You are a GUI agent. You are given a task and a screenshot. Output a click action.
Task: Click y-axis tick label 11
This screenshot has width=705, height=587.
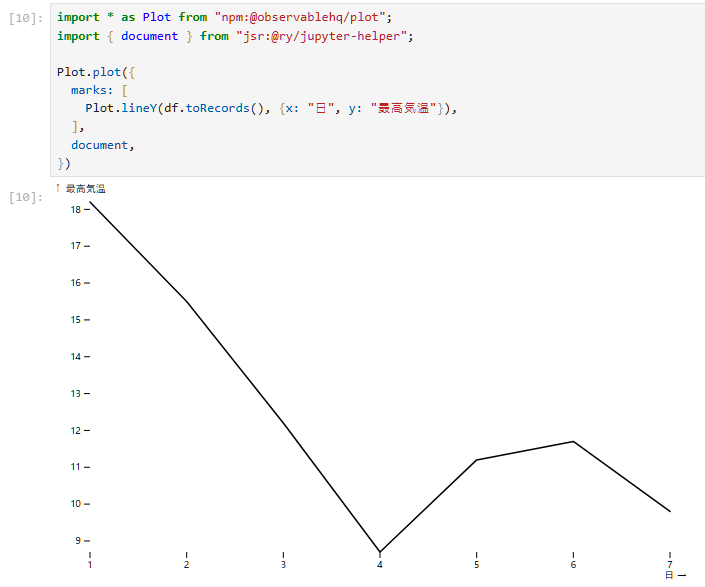[x=76, y=467]
